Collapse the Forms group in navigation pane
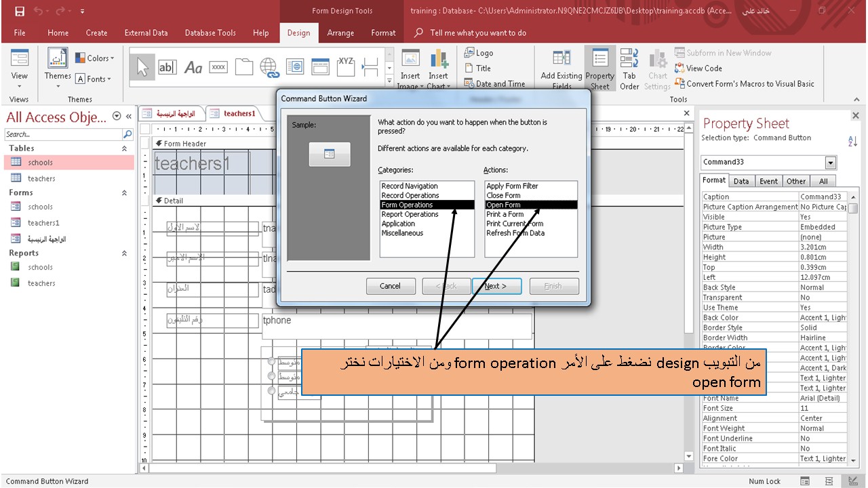868x488 pixels. 124,193
